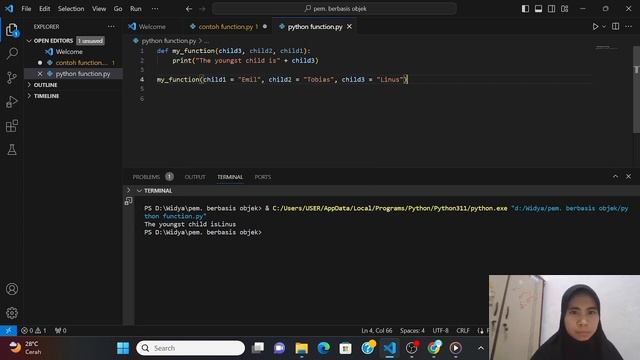This screenshot has width=640, height=360.
Task: Change indentation via Spaces: 4
Action: point(412,331)
